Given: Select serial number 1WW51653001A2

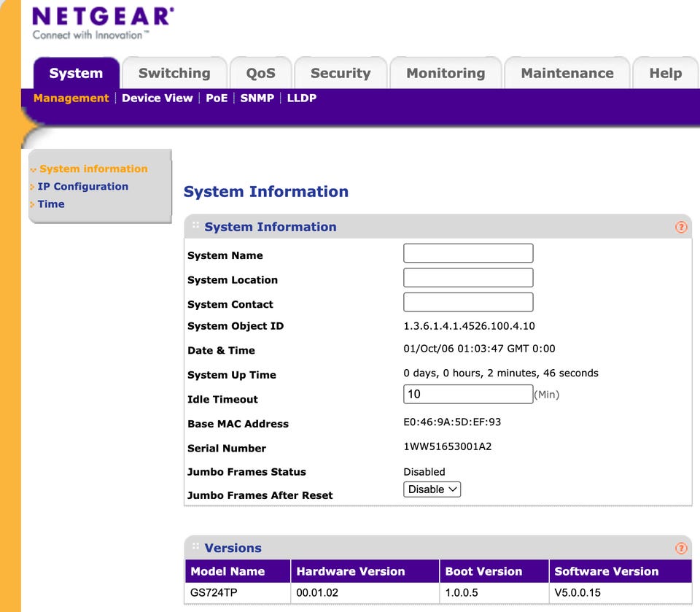Looking at the screenshot, I should [x=447, y=446].
